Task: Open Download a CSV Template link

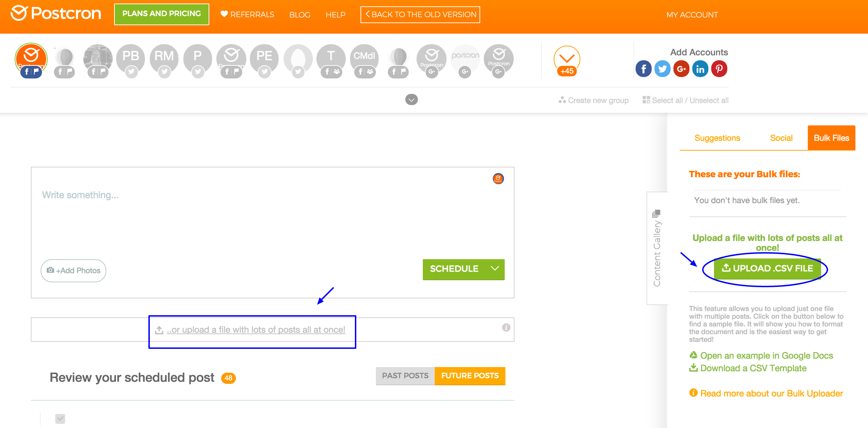Action: coord(753,368)
